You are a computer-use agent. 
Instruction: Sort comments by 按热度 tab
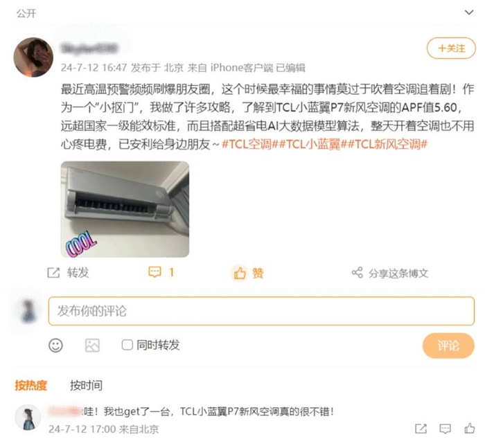[x=30, y=386]
